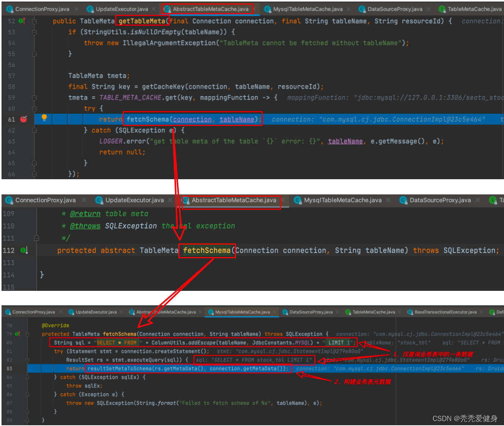Select MysqlTableMetaCache.java tab in bottom editor
The width and height of the screenshot is (504, 426).
243,312
